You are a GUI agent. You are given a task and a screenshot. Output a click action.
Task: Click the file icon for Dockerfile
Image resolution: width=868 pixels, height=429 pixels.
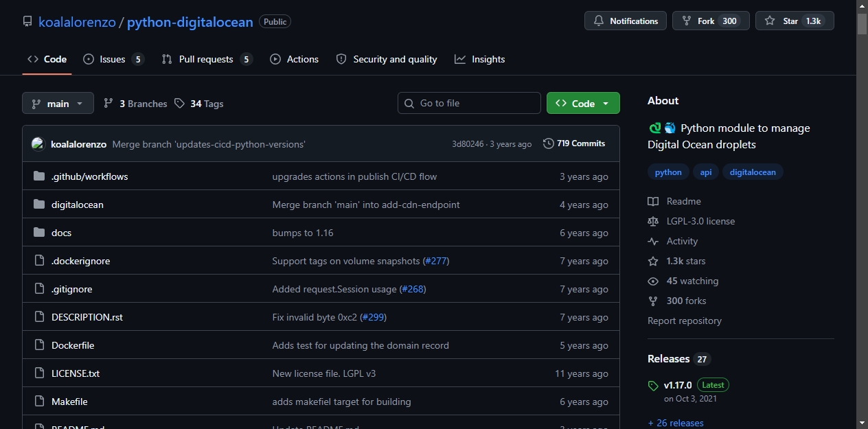[x=39, y=345]
